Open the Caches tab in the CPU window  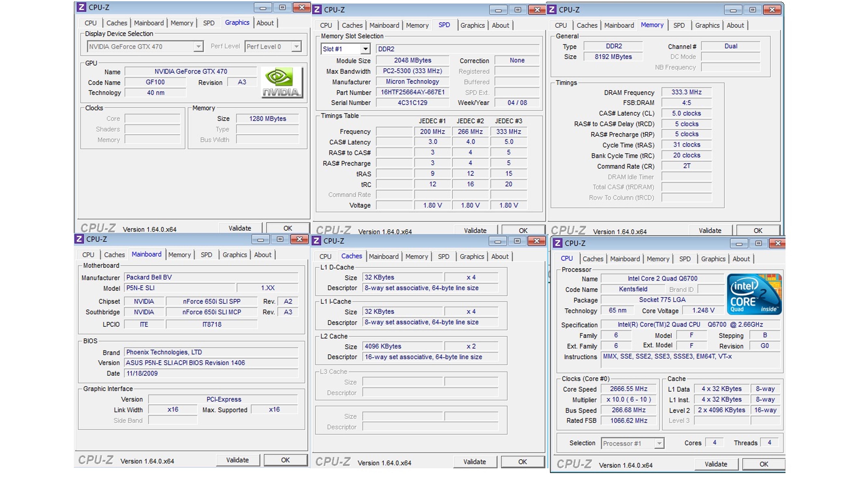click(593, 259)
